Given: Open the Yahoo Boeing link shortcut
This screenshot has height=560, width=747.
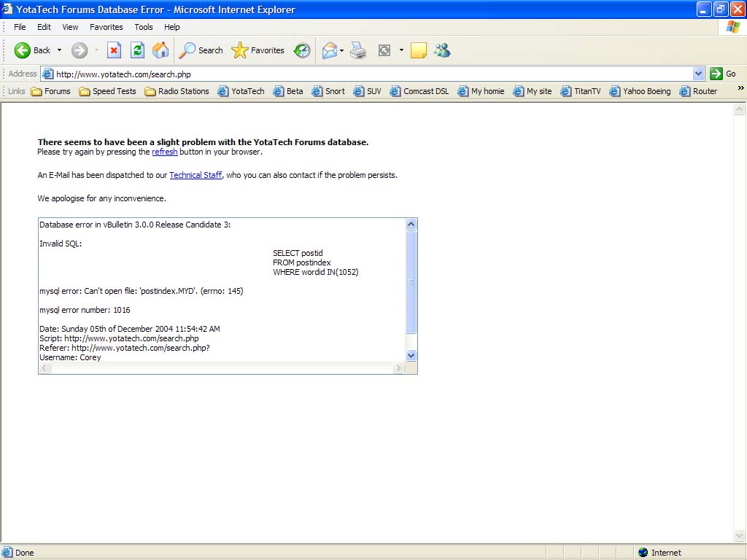Looking at the screenshot, I should click(640, 91).
